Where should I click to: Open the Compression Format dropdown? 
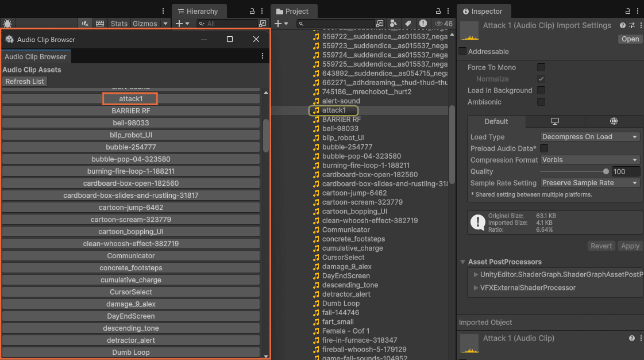click(589, 160)
